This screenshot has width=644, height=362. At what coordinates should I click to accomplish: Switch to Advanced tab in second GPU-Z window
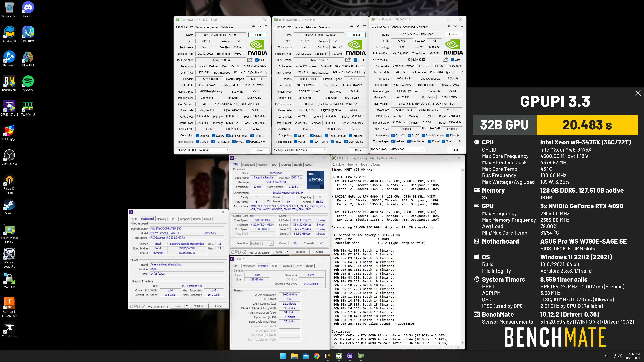311,27
